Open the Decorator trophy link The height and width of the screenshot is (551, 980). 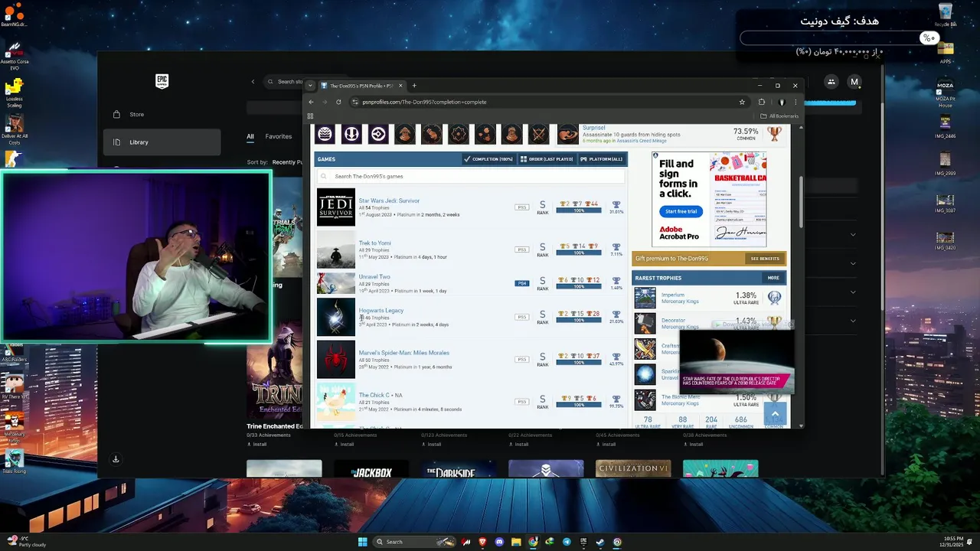click(673, 320)
